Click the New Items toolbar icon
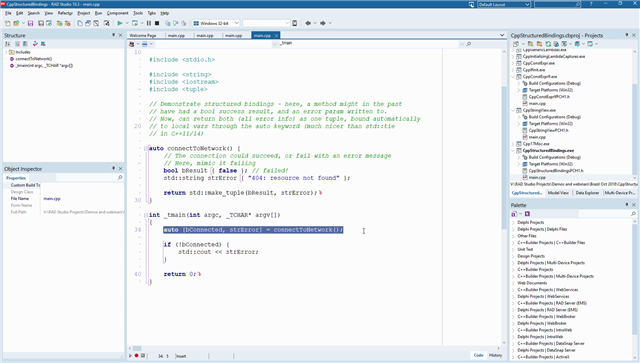 [7, 23]
